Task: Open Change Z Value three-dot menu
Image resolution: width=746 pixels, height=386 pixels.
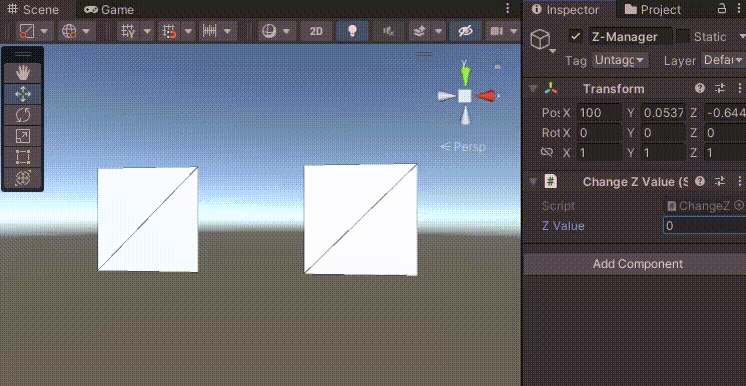Action: 740,181
